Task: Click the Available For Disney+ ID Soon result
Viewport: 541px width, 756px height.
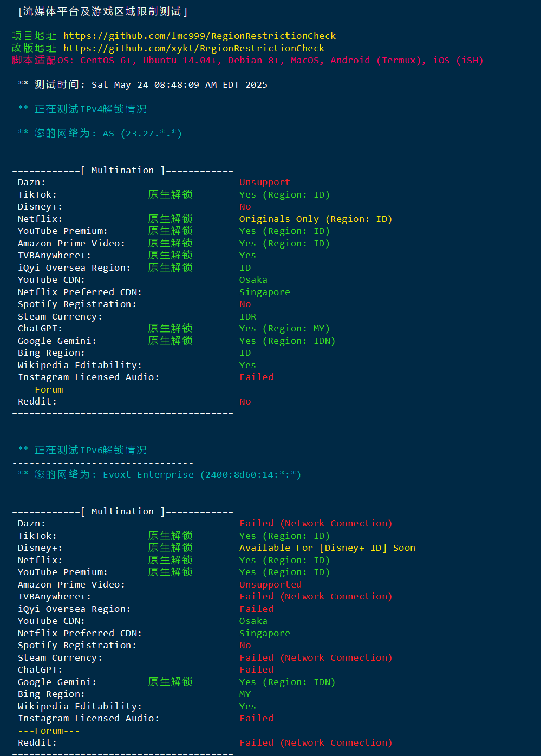Action: 327,548
